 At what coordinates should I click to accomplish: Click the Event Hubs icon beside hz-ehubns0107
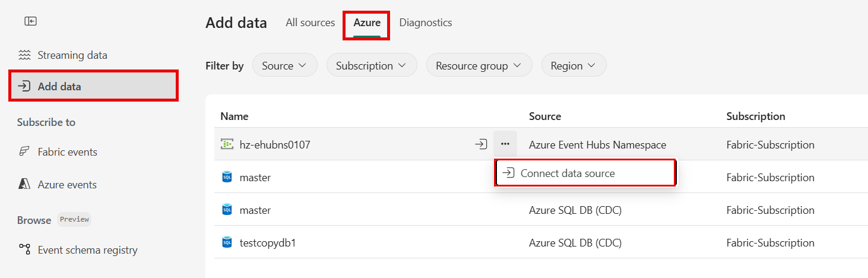click(x=227, y=144)
